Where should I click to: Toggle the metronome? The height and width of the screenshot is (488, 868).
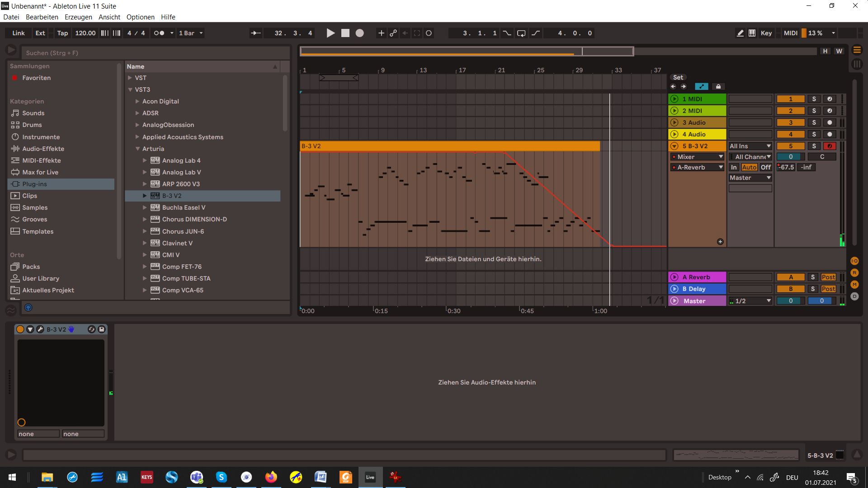point(159,33)
